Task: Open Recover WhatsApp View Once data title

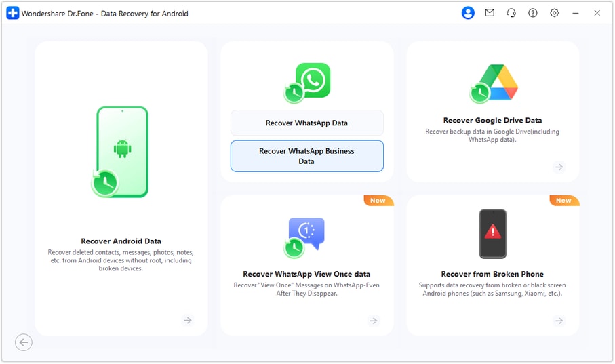Action: tap(306, 274)
